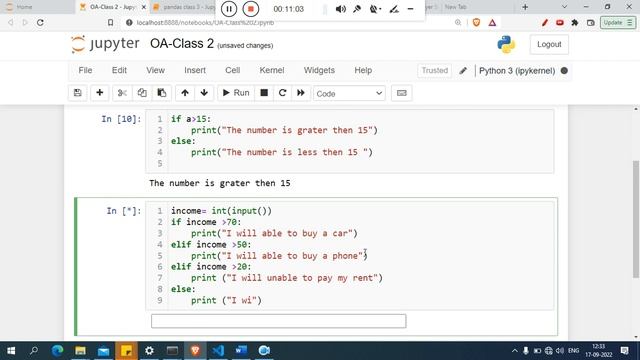Click the input prompt text field
This screenshot has height=360, width=640.
(278, 321)
